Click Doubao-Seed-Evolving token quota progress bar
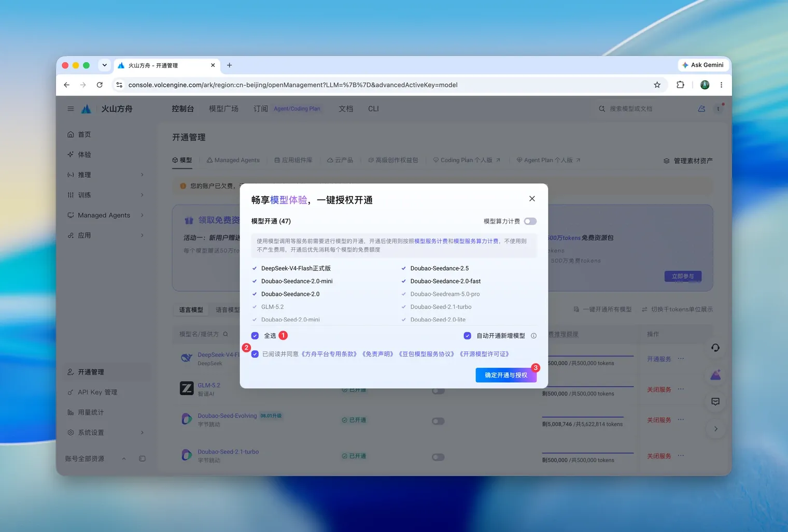 click(x=583, y=417)
